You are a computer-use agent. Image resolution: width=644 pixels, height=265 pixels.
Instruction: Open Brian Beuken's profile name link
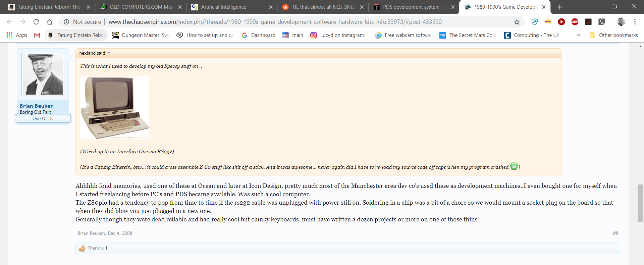pos(37,106)
